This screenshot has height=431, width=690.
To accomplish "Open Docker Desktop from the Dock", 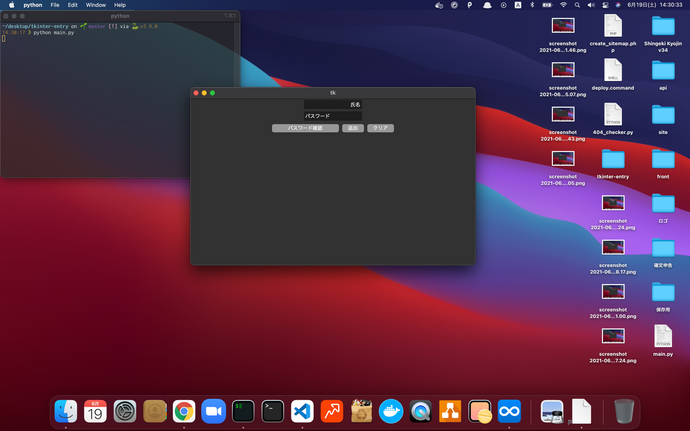I will tap(391, 411).
